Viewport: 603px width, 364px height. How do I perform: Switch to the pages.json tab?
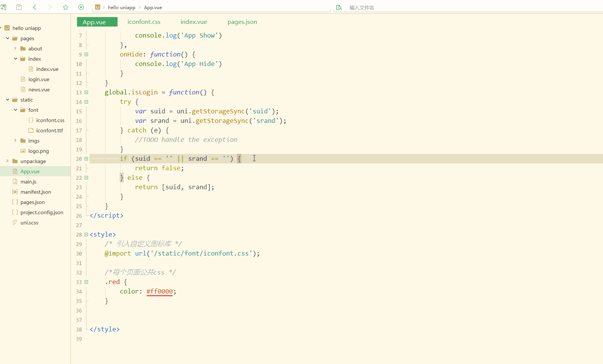pyautogui.click(x=242, y=22)
